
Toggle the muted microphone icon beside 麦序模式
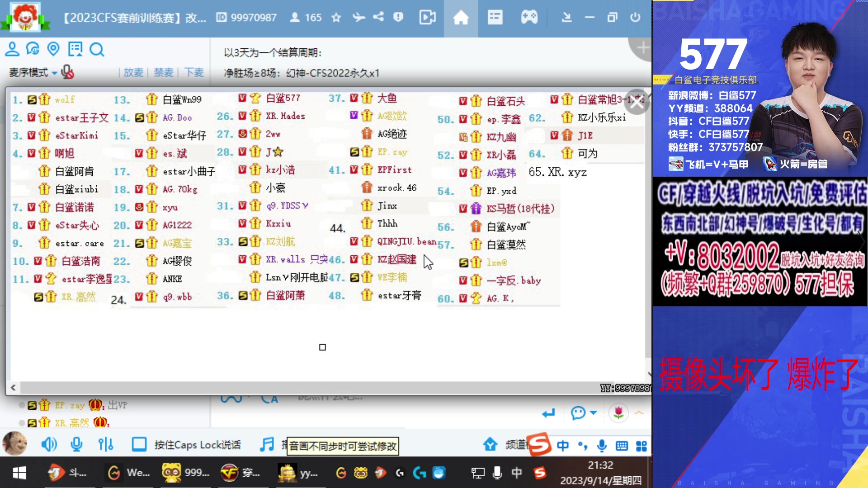[67, 72]
